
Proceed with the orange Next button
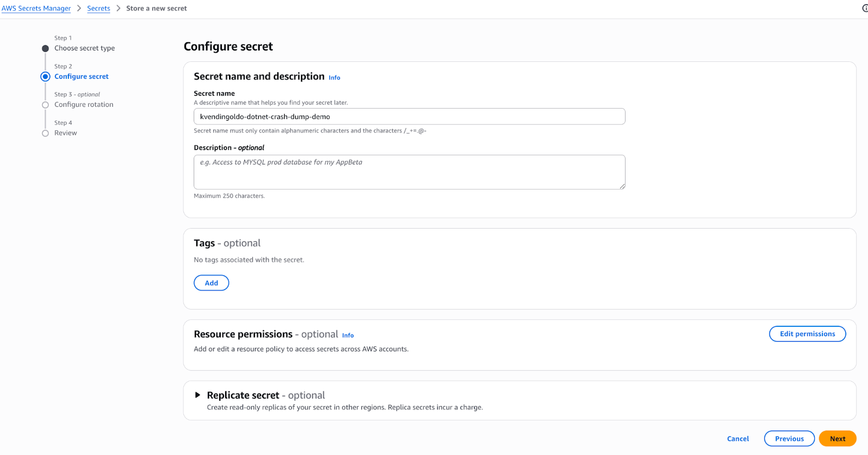[x=837, y=439]
